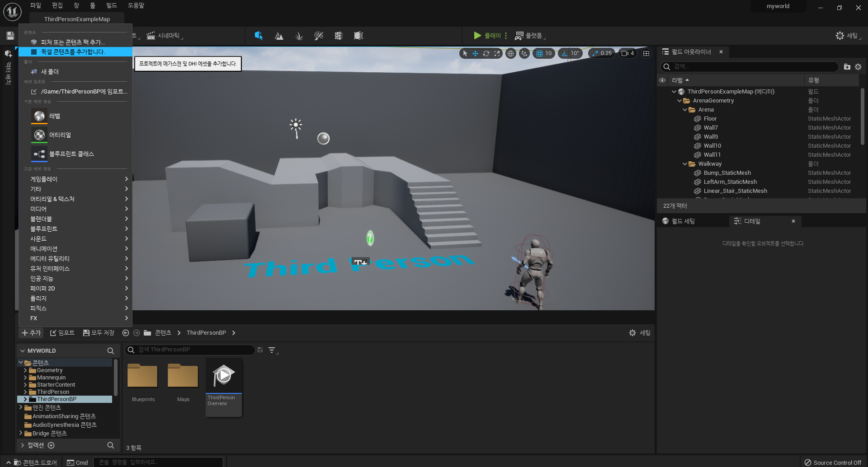Open World Outliner settings gear icon
The height and width of the screenshot is (467, 868).
tap(858, 67)
